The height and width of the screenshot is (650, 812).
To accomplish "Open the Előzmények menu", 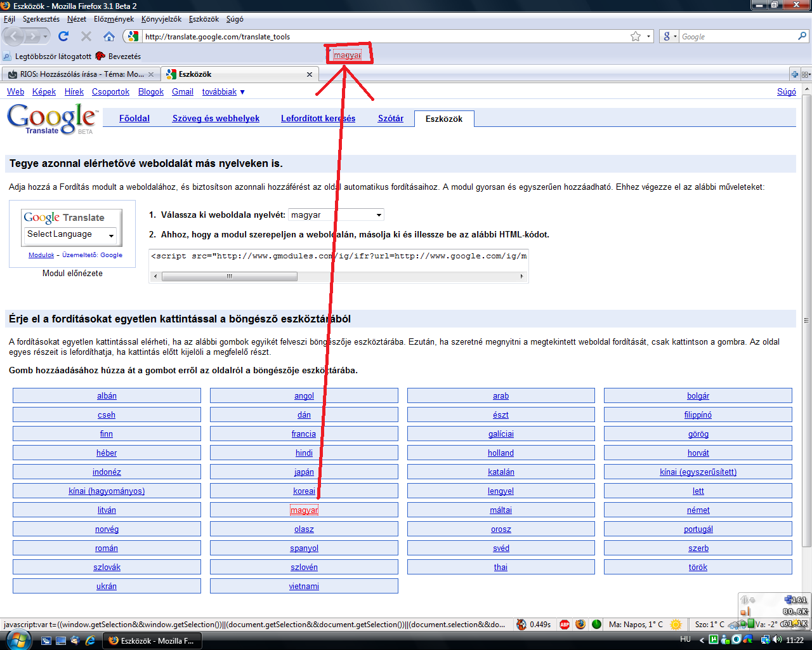I will (x=114, y=19).
